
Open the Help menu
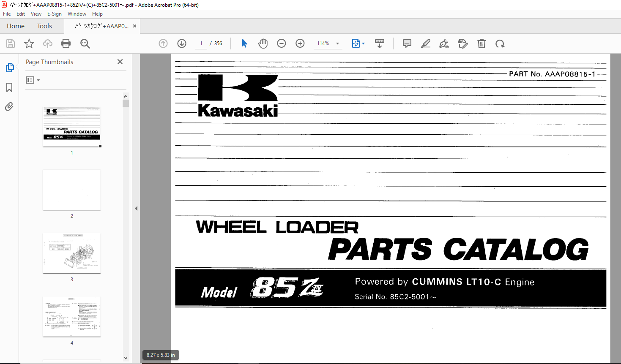coord(97,14)
